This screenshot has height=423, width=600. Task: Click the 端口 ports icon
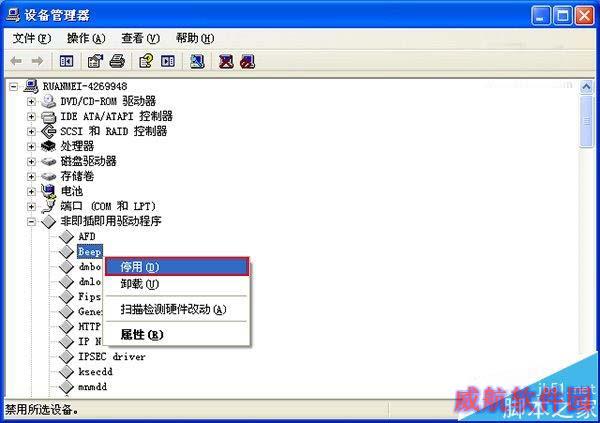[x=48, y=206]
